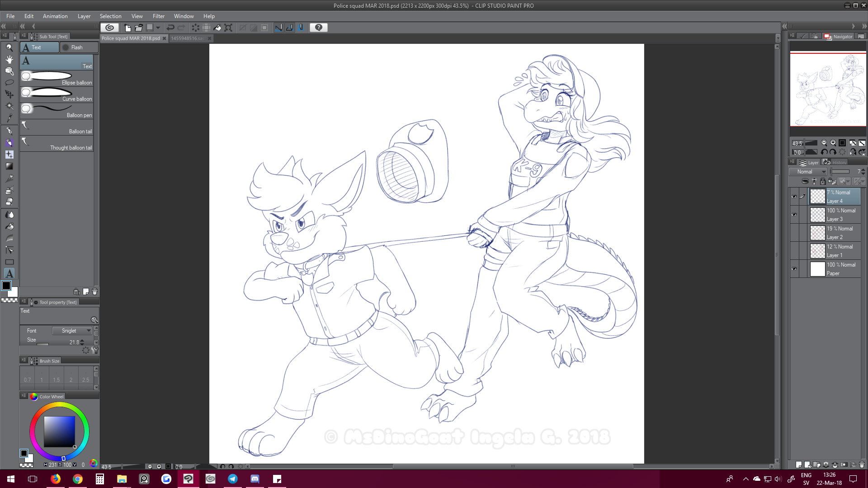The image size is (868, 488).
Task: Open the Filter menu
Action: [158, 16]
